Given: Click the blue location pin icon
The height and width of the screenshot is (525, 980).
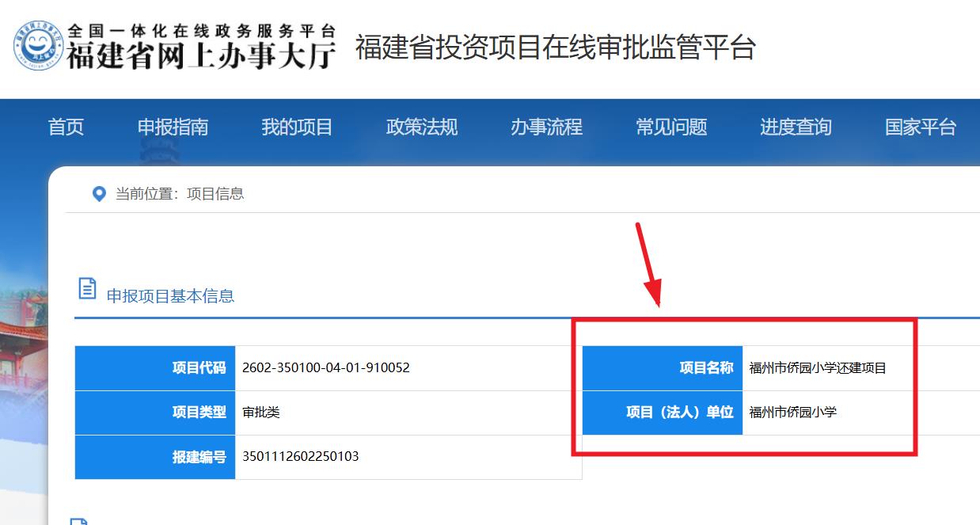Looking at the screenshot, I should click(99, 194).
